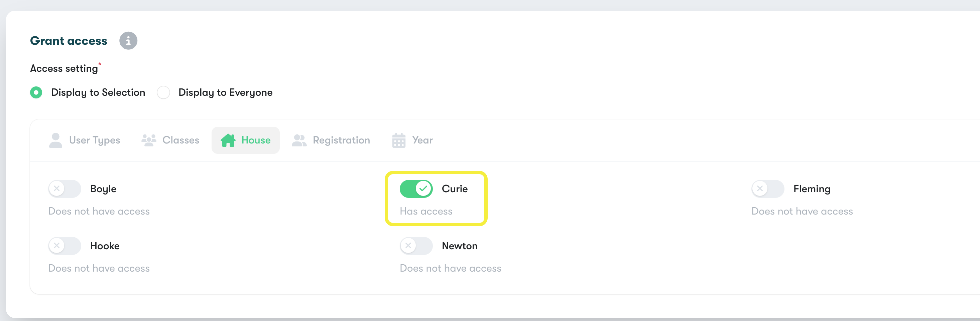The height and width of the screenshot is (321, 980).
Task: Click the Newton house label
Action: point(460,246)
